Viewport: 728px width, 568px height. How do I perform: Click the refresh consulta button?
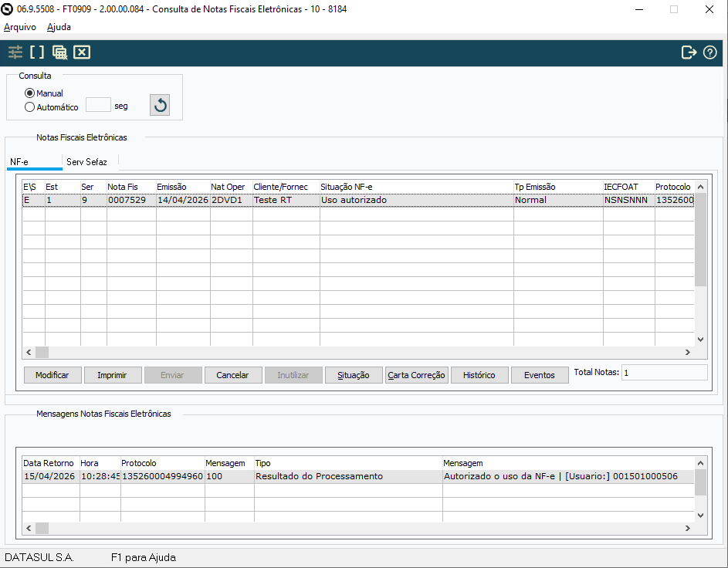click(160, 105)
